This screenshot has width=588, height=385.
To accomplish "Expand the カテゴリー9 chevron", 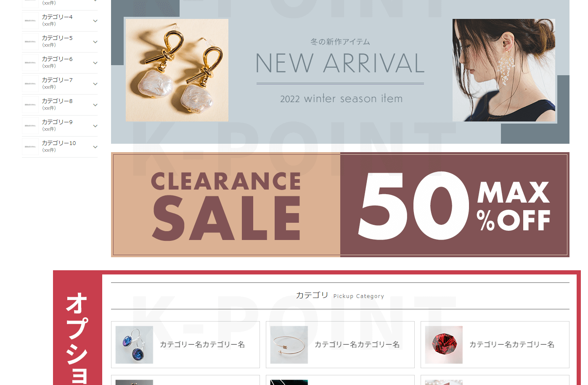I will point(95,126).
